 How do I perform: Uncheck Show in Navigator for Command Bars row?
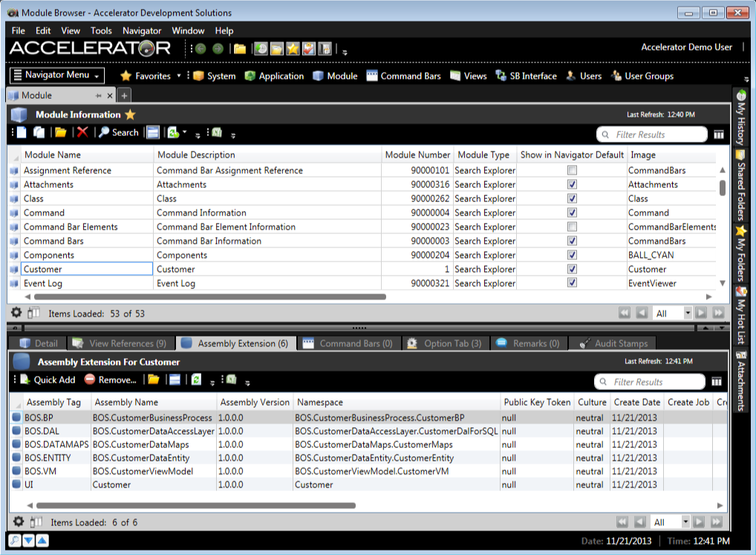[x=572, y=241]
